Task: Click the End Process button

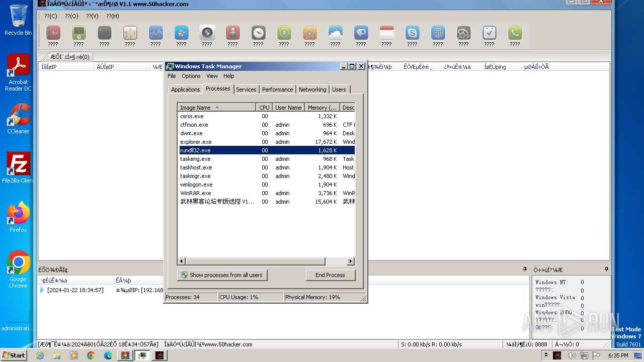Action: tap(330, 275)
